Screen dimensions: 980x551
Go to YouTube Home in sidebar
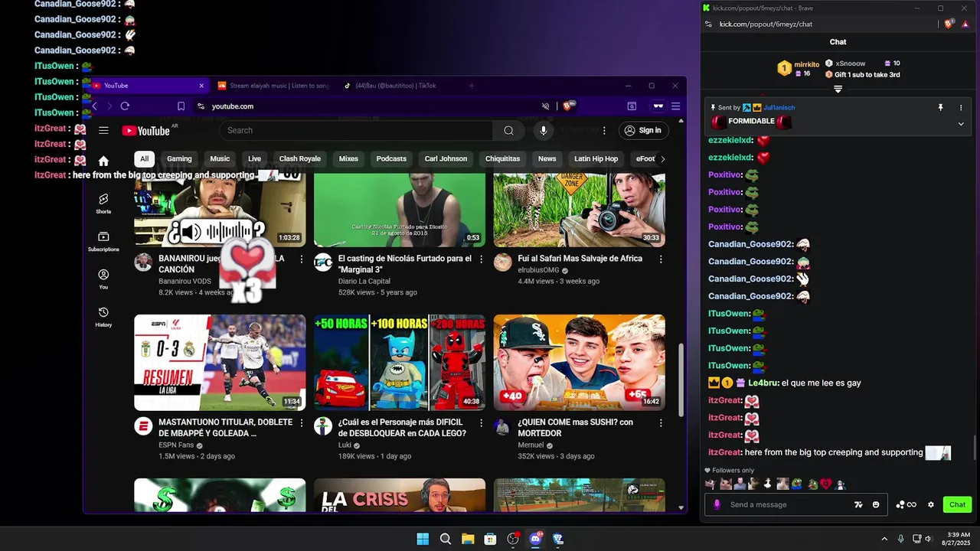coord(103,161)
